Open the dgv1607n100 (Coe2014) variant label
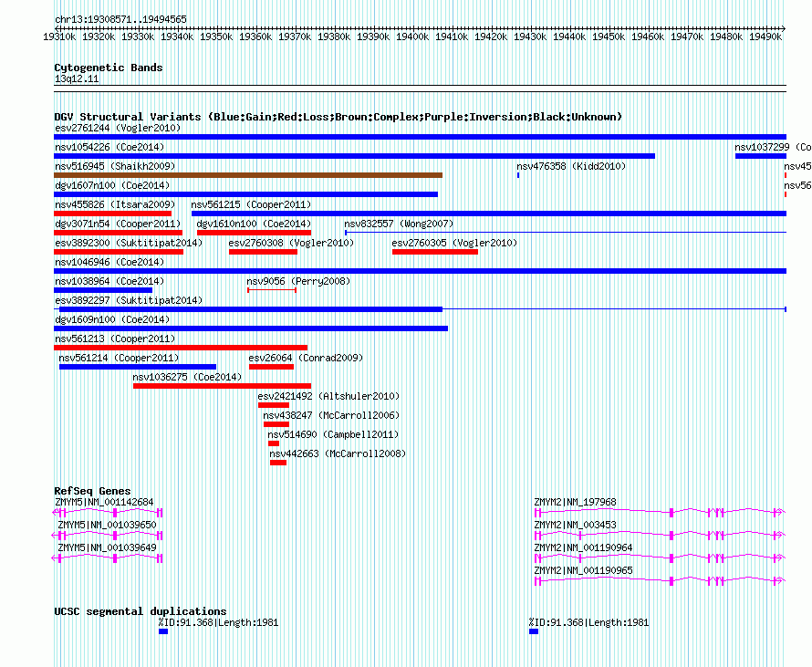This screenshot has width=812, height=667. [x=112, y=185]
